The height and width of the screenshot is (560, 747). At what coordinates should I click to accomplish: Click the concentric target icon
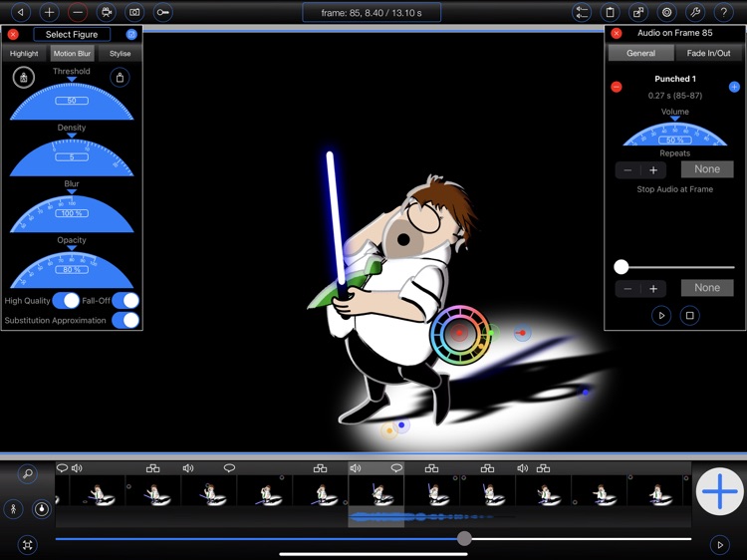[667, 12]
